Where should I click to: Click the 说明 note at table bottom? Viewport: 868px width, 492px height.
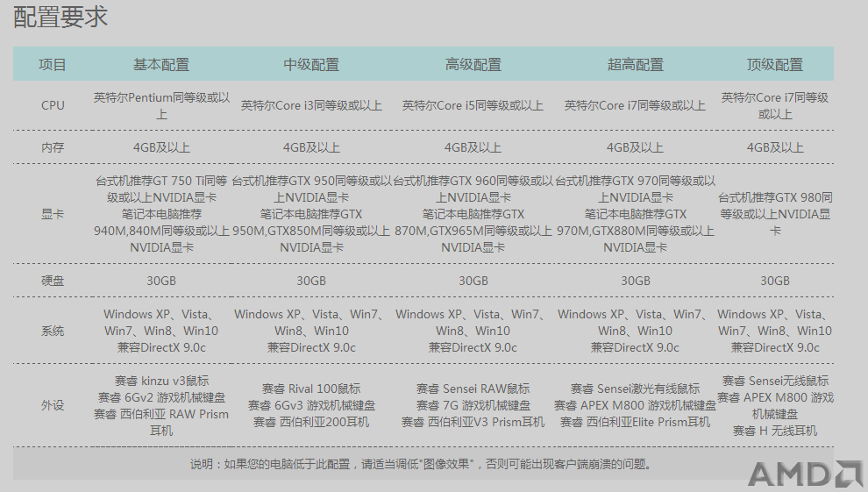(x=421, y=464)
